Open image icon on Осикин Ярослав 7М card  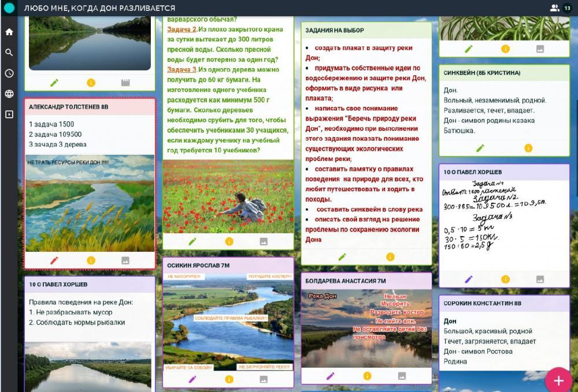(x=264, y=379)
